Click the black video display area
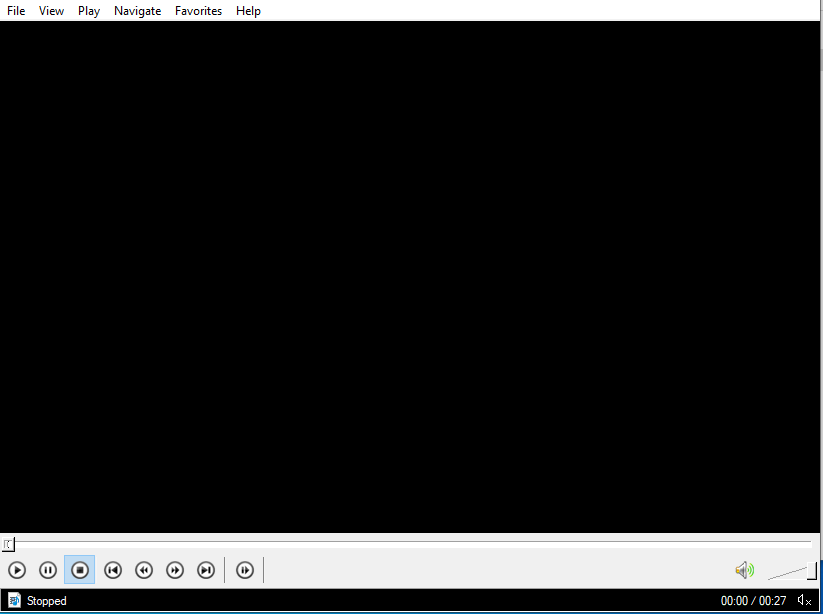Image resolution: width=823 pixels, height=614 pixels. tap(409, 277)
